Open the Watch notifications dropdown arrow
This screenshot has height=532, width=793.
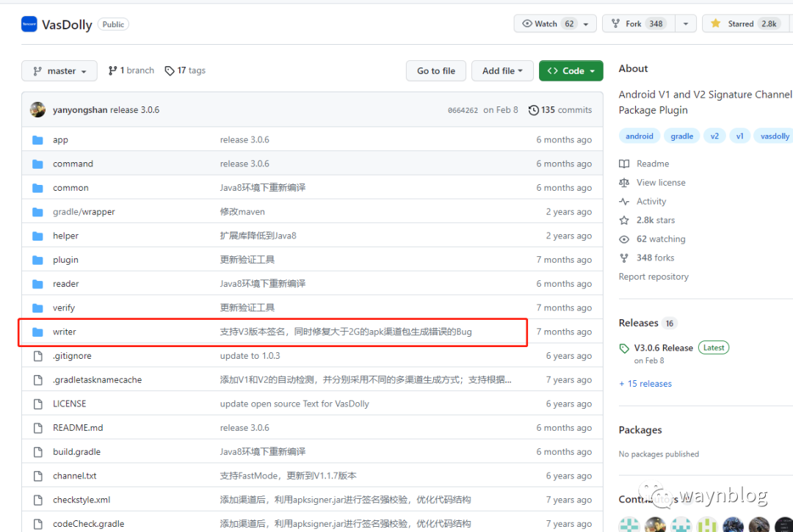pos(586,23)
